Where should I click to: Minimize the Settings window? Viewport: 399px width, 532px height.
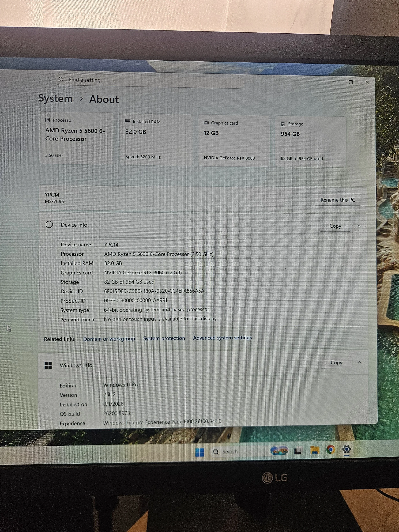click(x=335, y=82)
